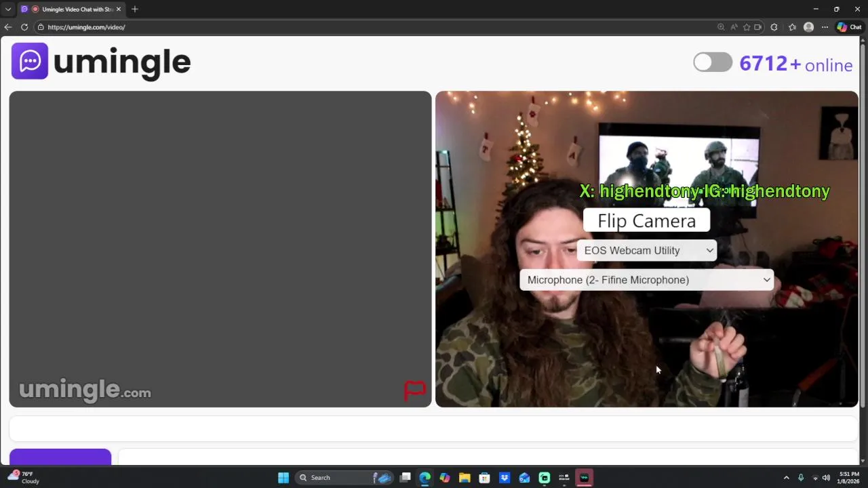Click the camera permission icon in address bar
Viewport: 868px width, 488px height.
point(758,27)
